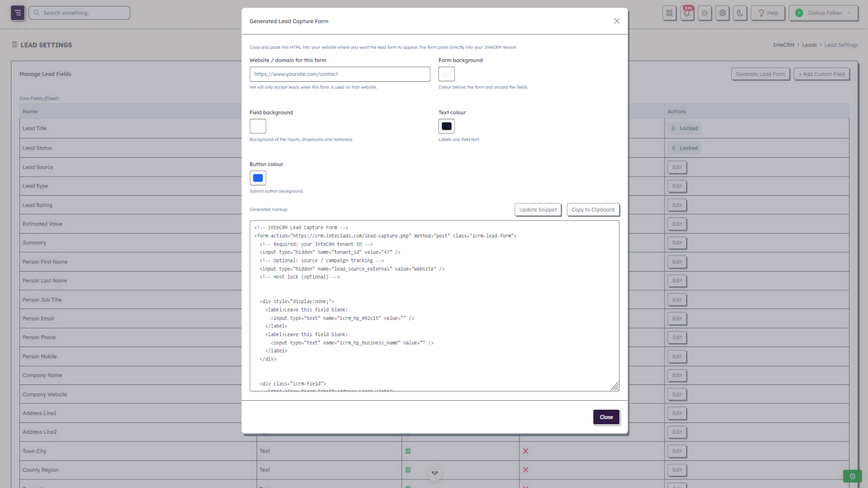This screenshot has width=868, height=488.
Task: Click the red X on the Town City row
Action: tap(525, 451)
